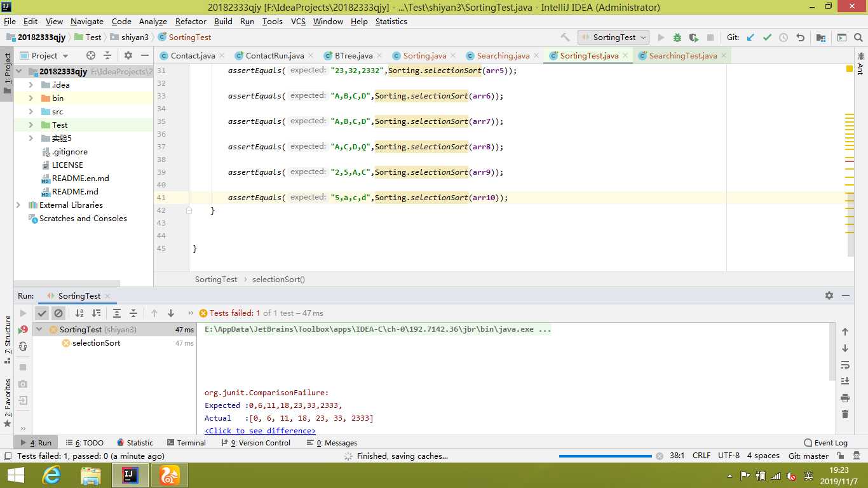Click Locate Current File target icon
The width and height of the screenshot is (868, 488).
pyautogui.click(x=91, y=55)
